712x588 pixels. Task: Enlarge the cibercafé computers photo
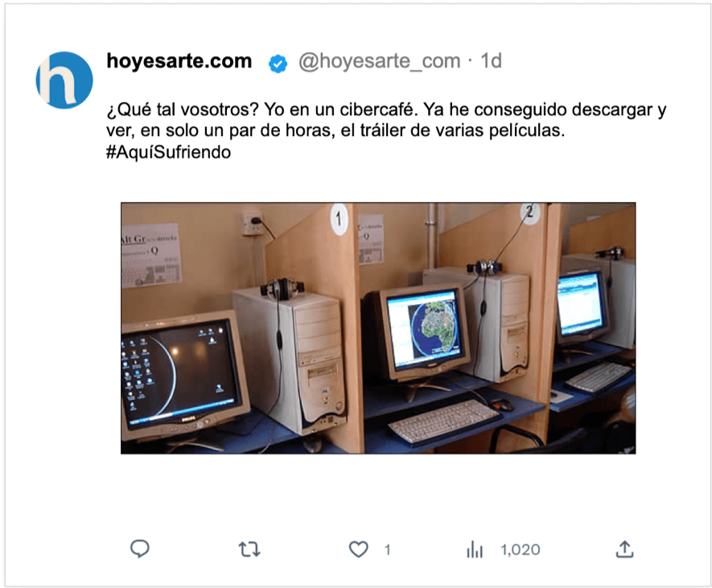(378, 328)
